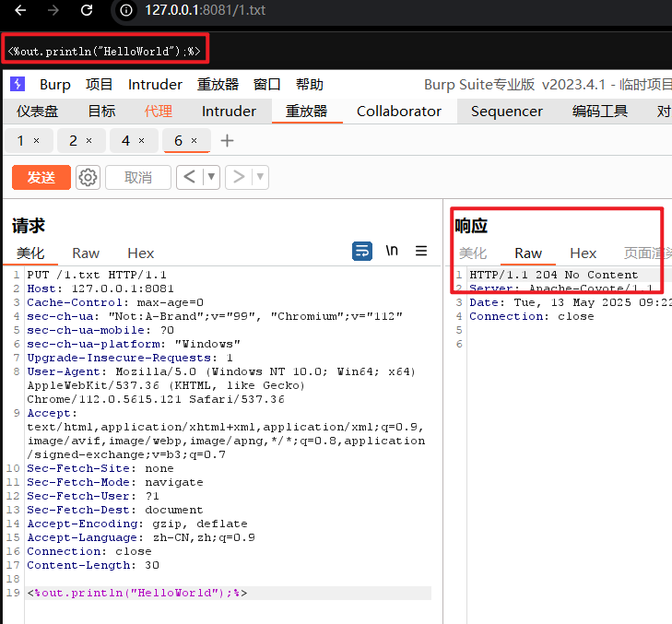The height and width of the screenshot is (624, 672).
Task: Select the response Raw tab
Action: click(x=528, y=253)
